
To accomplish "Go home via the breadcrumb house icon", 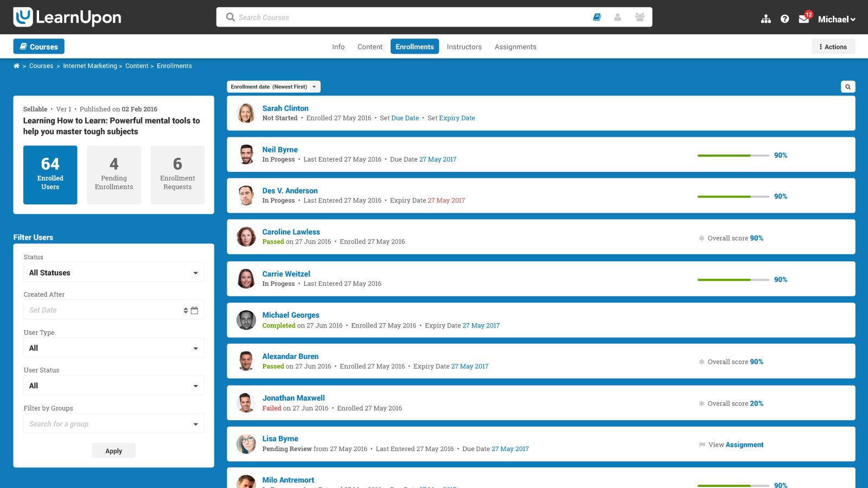I will coord(16,66).
